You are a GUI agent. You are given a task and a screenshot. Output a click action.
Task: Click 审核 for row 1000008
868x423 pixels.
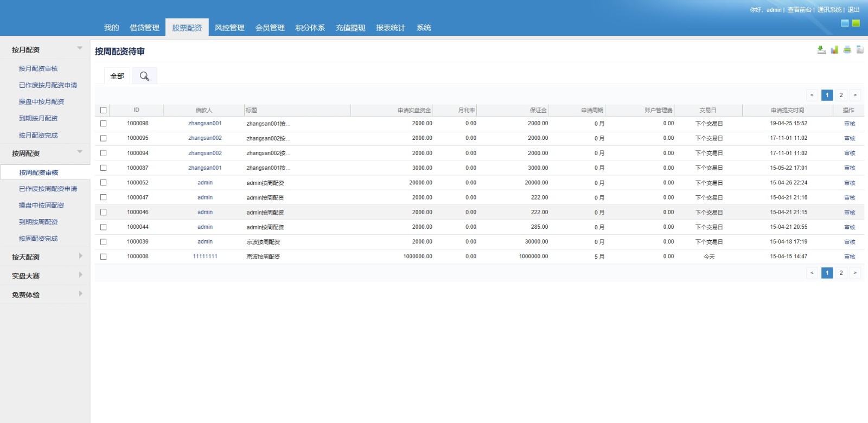pyautogui.click(x=850, y=257)
